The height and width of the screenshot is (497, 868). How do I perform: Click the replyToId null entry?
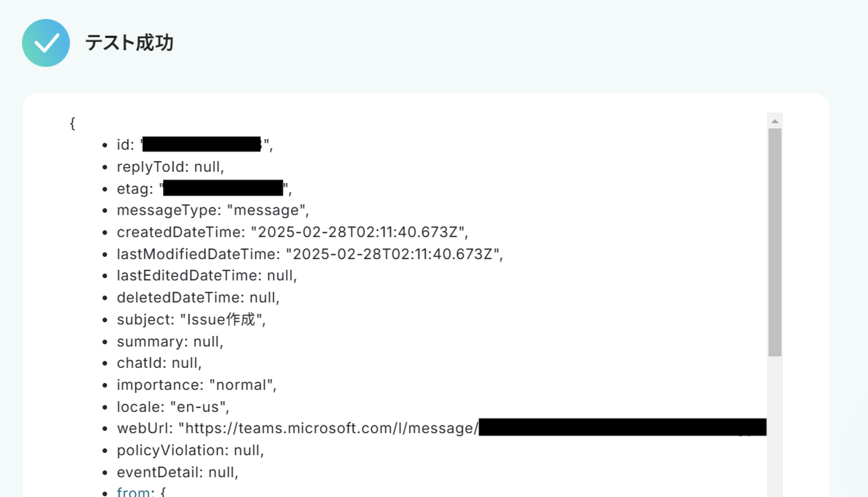pos(170,167)
